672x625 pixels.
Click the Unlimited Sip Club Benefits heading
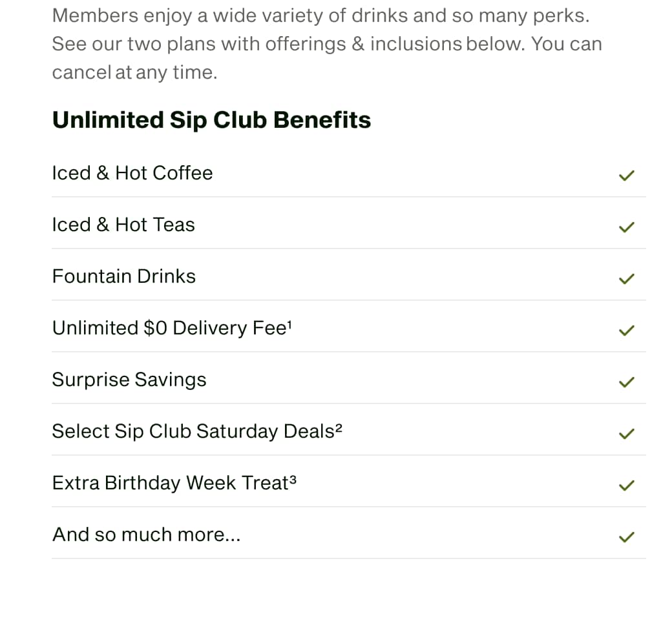pos(211,120)
